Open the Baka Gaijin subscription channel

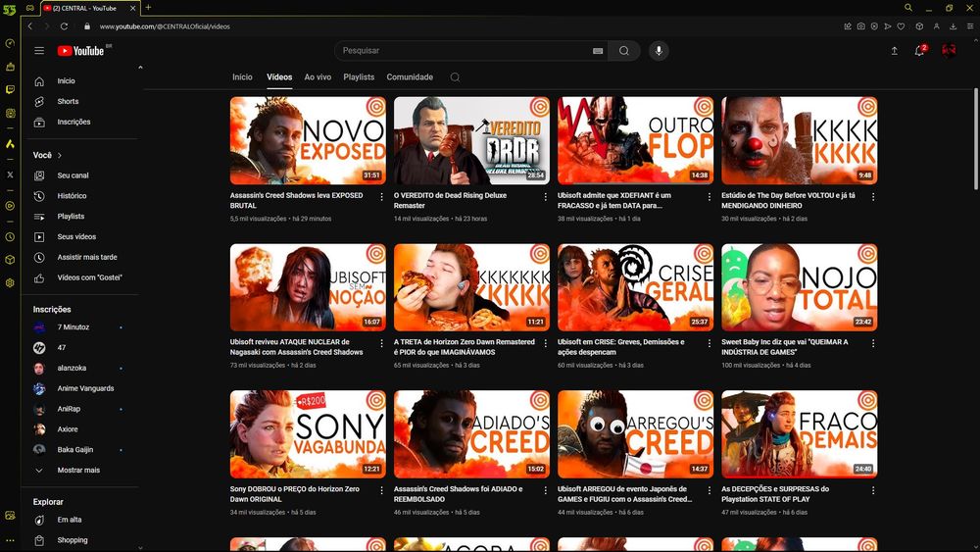[75, 449]
